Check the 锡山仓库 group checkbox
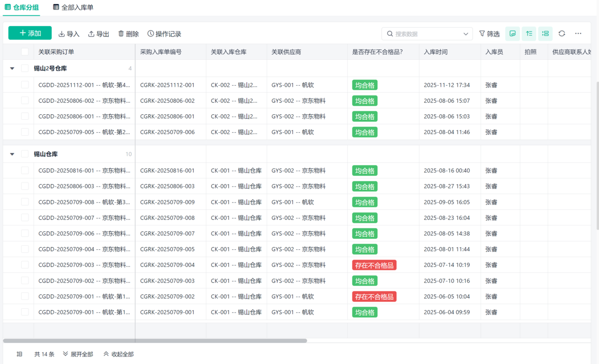 pos(25,154)
